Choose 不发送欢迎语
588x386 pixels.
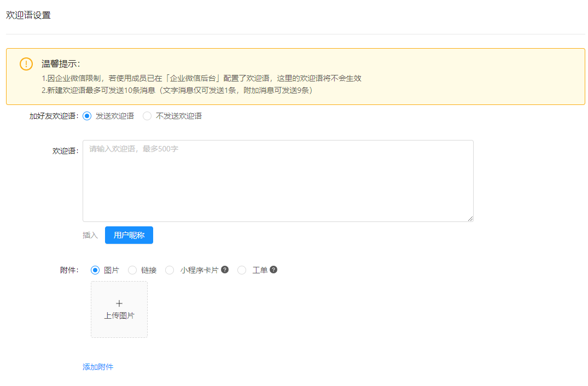point(147,115)
